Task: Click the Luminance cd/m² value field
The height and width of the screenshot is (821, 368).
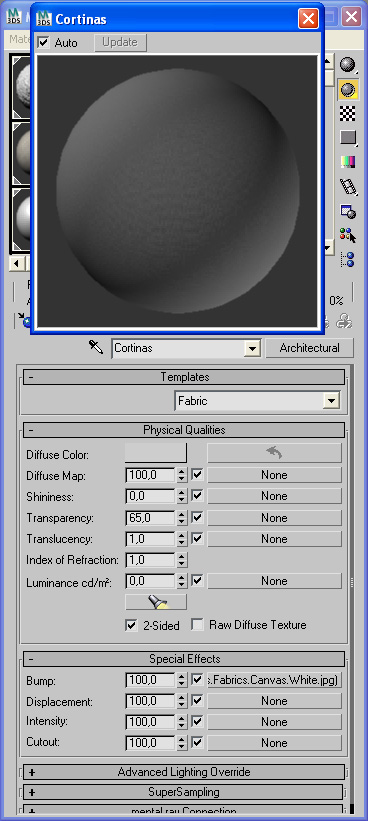Action: (x=150, y=581)
